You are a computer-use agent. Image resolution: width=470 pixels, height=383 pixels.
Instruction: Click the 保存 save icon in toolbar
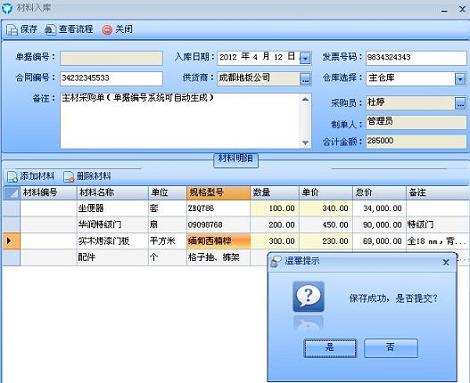click(x=12, y=30)
